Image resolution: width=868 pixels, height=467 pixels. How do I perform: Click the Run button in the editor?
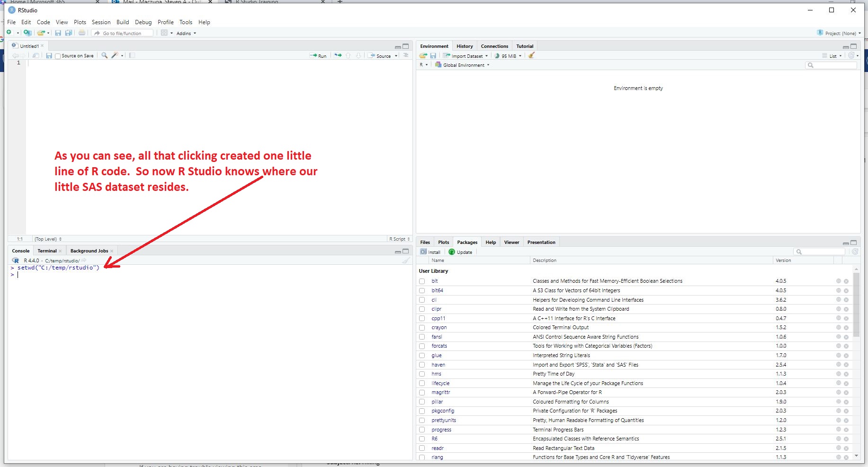pyautogui.click(x=318, y=56)
